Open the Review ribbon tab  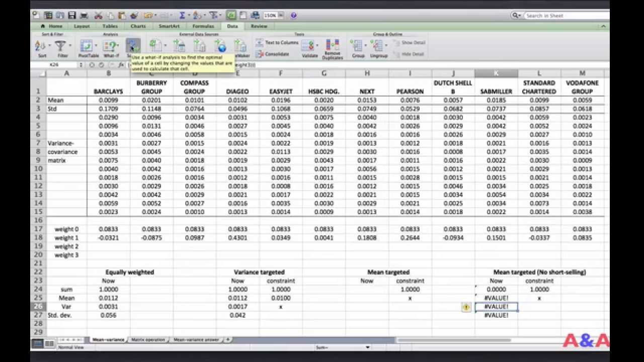click(x=259, y=26)
